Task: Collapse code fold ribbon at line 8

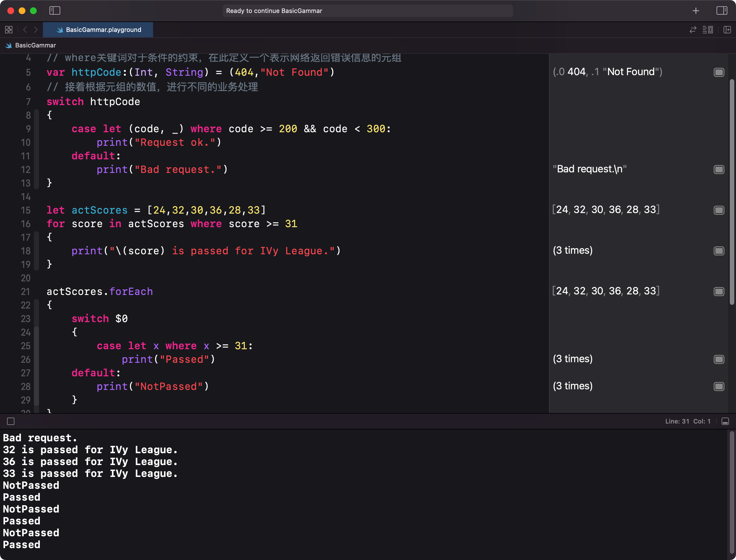Action: click(36, 149)
